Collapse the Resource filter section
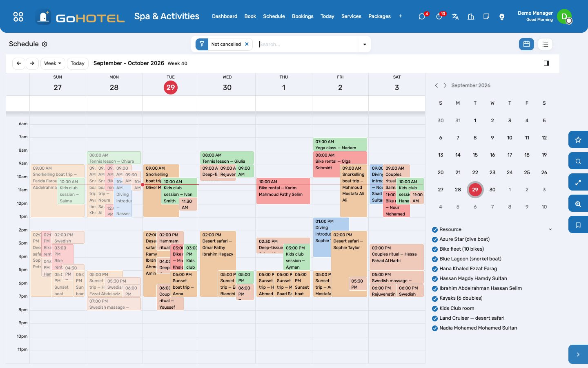Image resolution: width=588 pixels, height=368 pixels. [550, 229]
